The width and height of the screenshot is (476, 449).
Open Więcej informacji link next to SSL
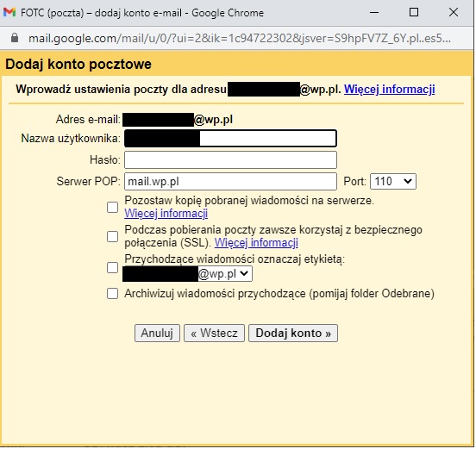(256, 243)
